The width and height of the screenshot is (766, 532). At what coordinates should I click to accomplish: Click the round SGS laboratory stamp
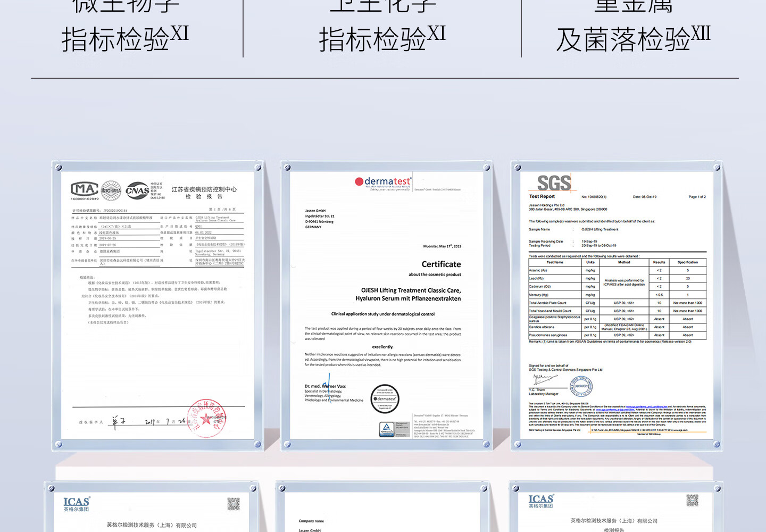(x=581, y=386)
